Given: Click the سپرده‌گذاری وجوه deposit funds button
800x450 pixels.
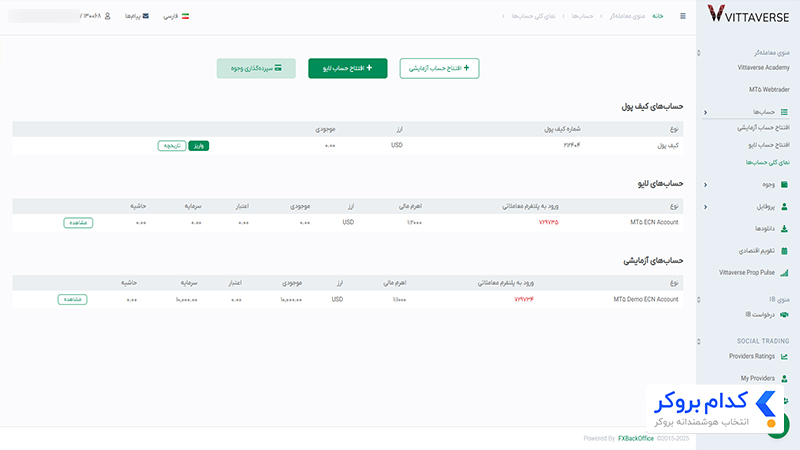Looking at the screenshot, I should tap(256, 68).
